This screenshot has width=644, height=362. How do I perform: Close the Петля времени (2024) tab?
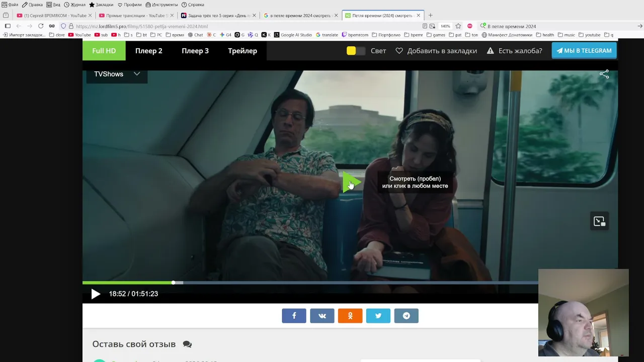click(x=418, y=16)
